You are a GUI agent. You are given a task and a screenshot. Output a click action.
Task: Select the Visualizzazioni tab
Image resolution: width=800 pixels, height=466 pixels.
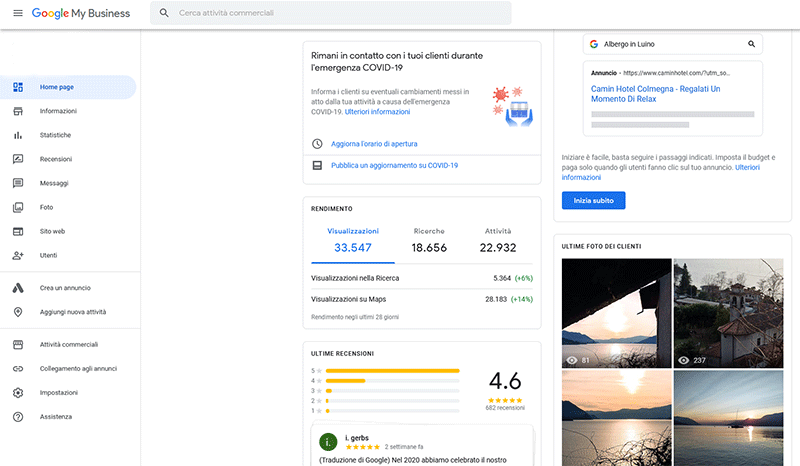353,241
